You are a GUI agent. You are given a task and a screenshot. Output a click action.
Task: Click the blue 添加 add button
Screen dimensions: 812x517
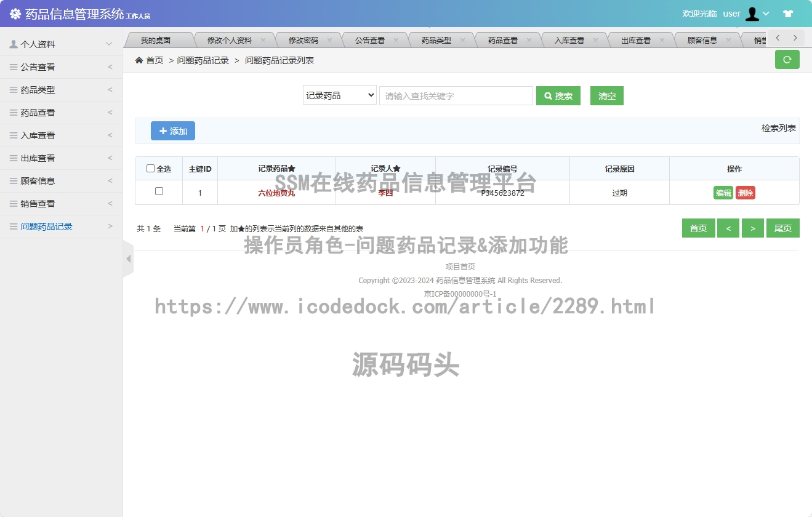coord(173,131)
